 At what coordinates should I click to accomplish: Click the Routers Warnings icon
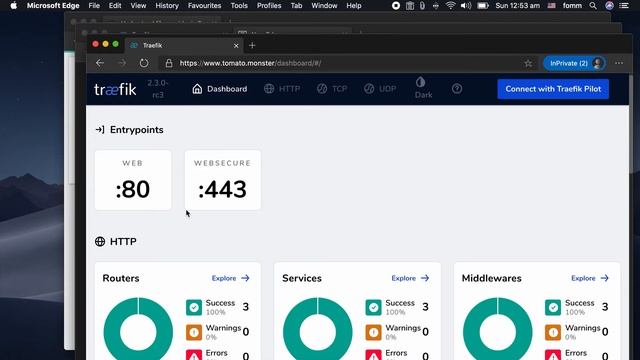click(194, 332)
